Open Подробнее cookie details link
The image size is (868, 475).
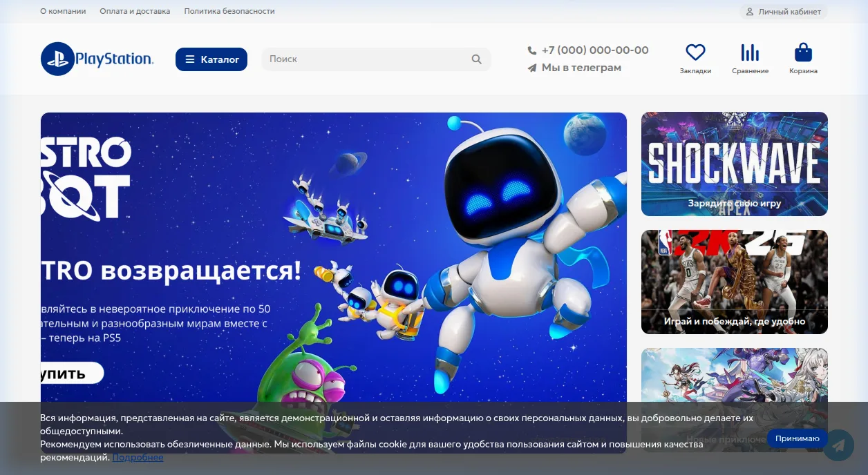pos(138,457)
